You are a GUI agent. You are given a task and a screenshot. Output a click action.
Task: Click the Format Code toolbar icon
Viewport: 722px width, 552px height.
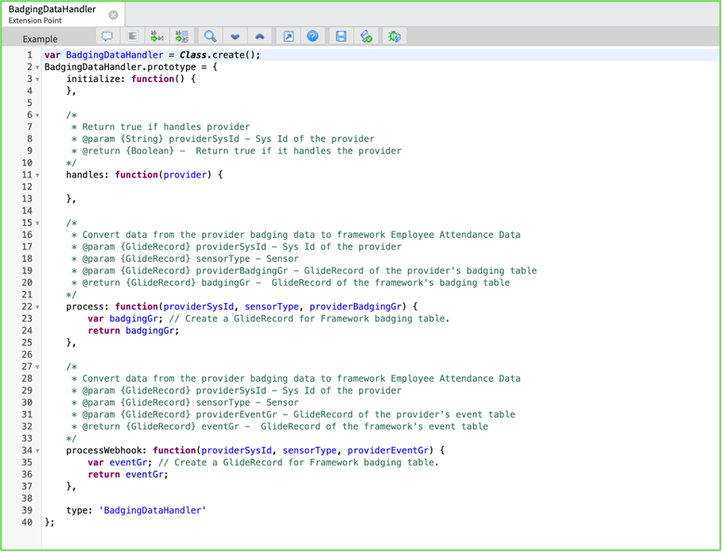(x=132, y=36)
